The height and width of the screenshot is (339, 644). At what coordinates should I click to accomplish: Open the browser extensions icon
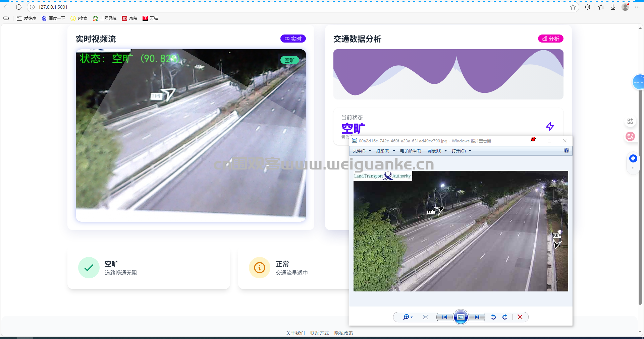tap(587, 7)
